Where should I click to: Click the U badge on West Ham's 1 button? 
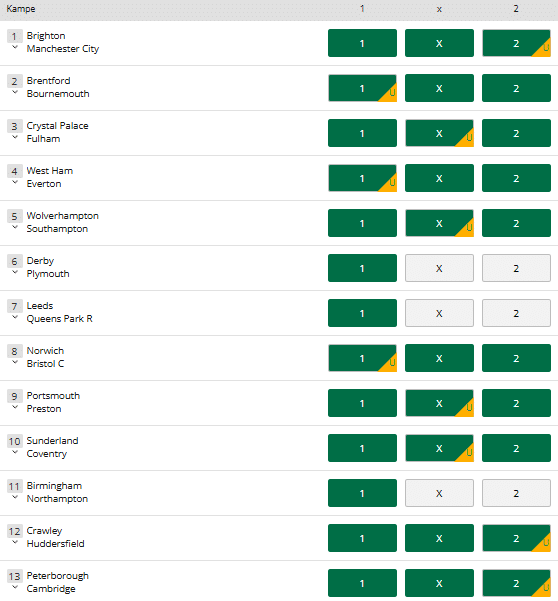click(391, 184)
